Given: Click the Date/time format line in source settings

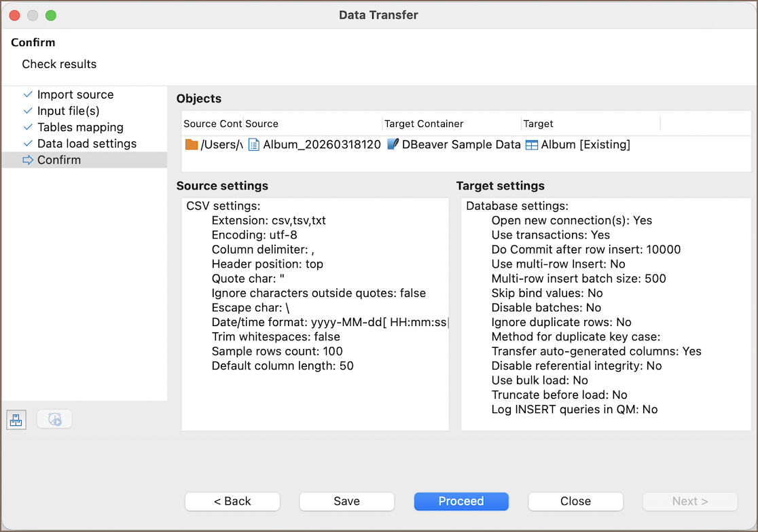Looking at the screenshot, I should pos(330,322).
